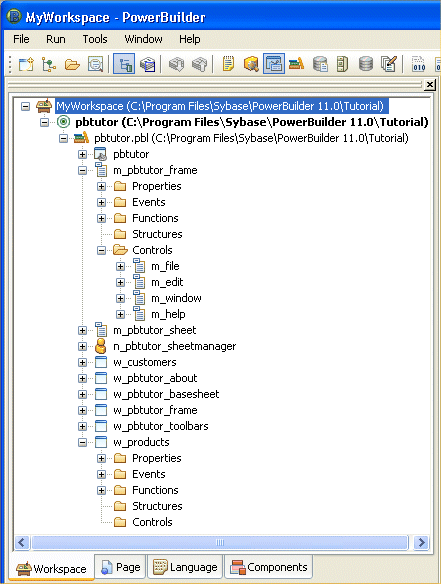Collapse Controls under m_pbtutor_frame
The width and height of the screenshot is (441, 584).
point(101,250)
